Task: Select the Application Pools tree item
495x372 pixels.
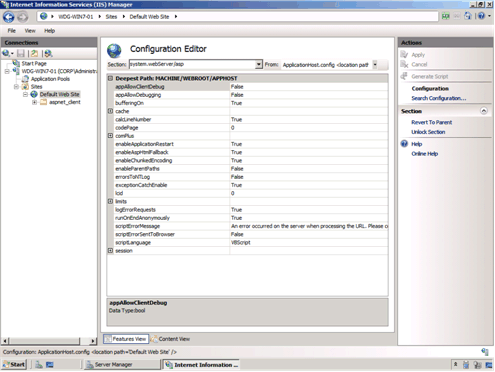Action: point(50,79)
